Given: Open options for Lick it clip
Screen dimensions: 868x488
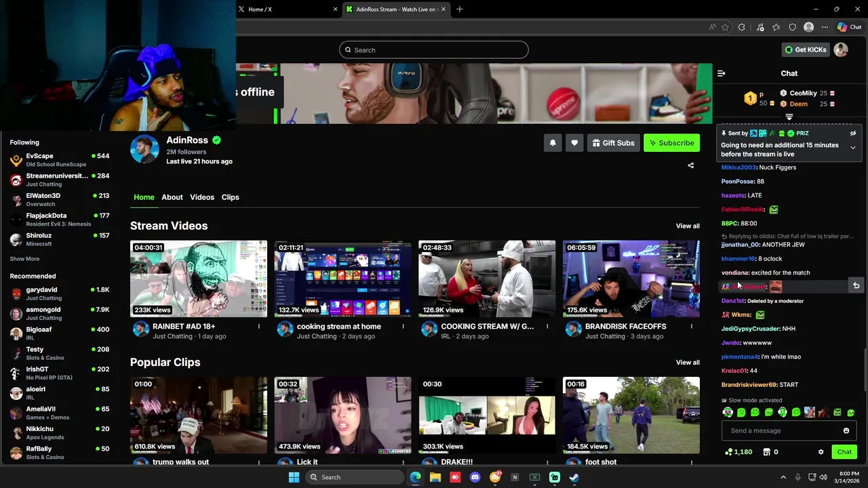Looking at the screenshot, I should coord(403,462).
